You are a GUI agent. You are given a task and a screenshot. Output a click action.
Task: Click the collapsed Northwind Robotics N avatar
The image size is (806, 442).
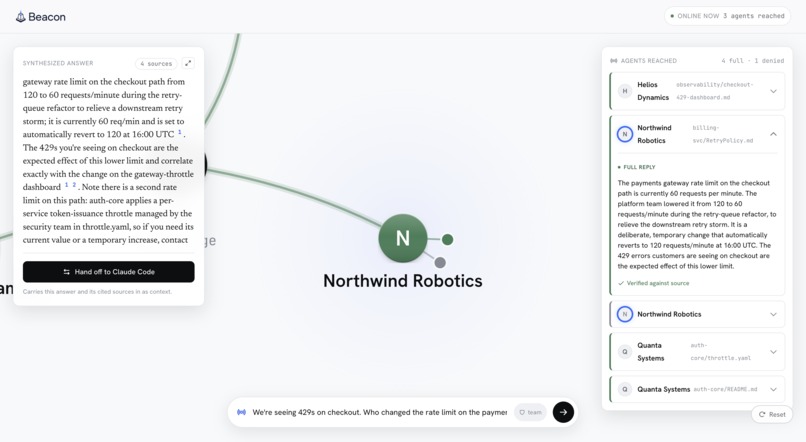click(x=625, y=315)
